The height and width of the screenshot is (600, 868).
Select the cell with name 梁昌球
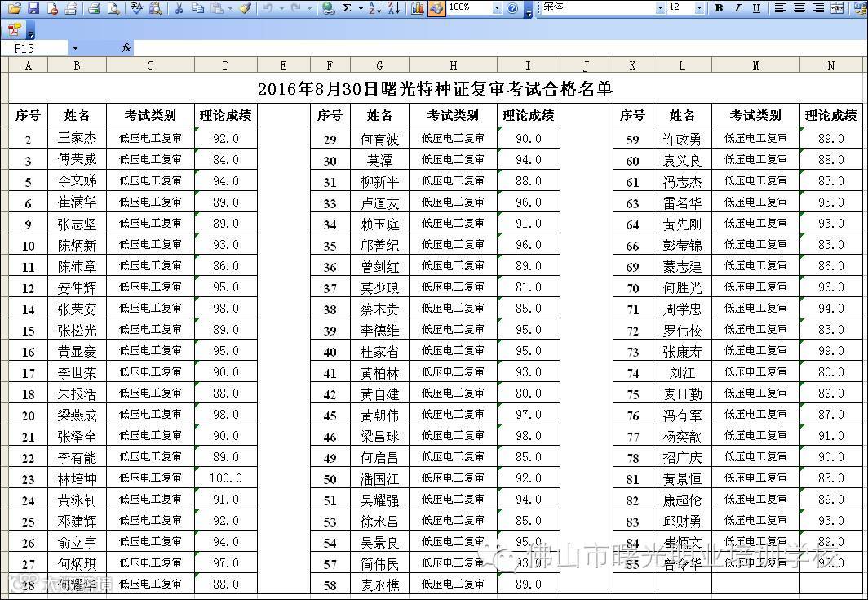380,435
